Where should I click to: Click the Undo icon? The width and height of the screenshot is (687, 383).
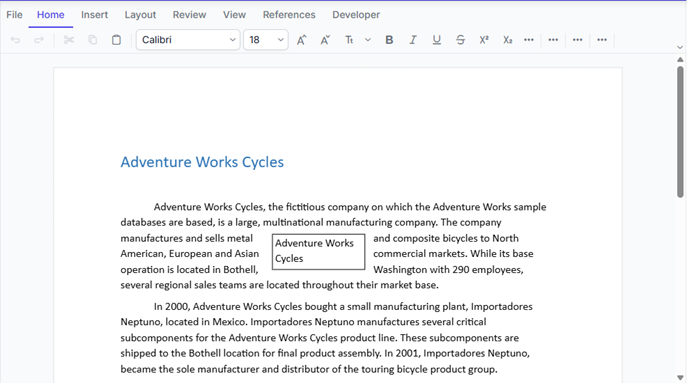15,40
